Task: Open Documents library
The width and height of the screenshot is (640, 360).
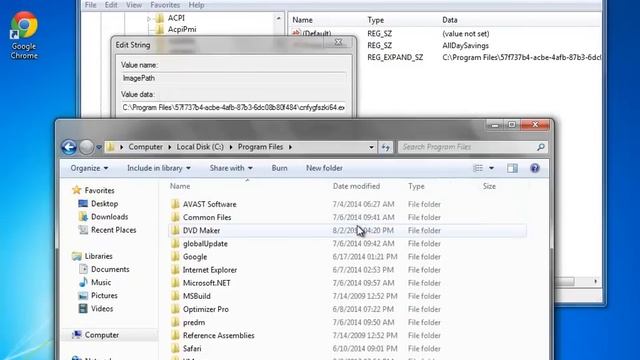Action: 110,269
